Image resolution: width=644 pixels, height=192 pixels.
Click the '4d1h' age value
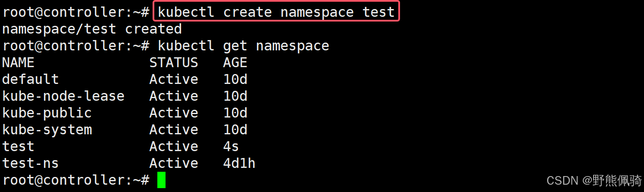[239, 163]
